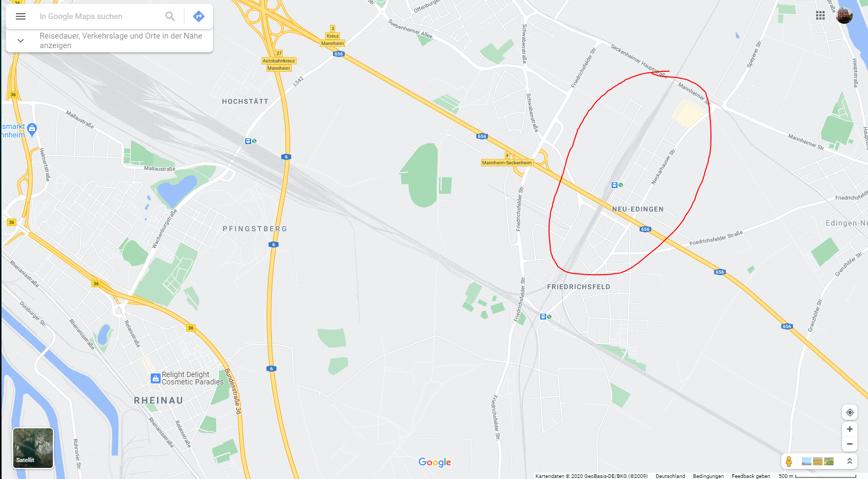Viewport: 868px width, 479px height.
Task: Expand the imagery strip with the double chevron
Action: [x=849, y=461]
